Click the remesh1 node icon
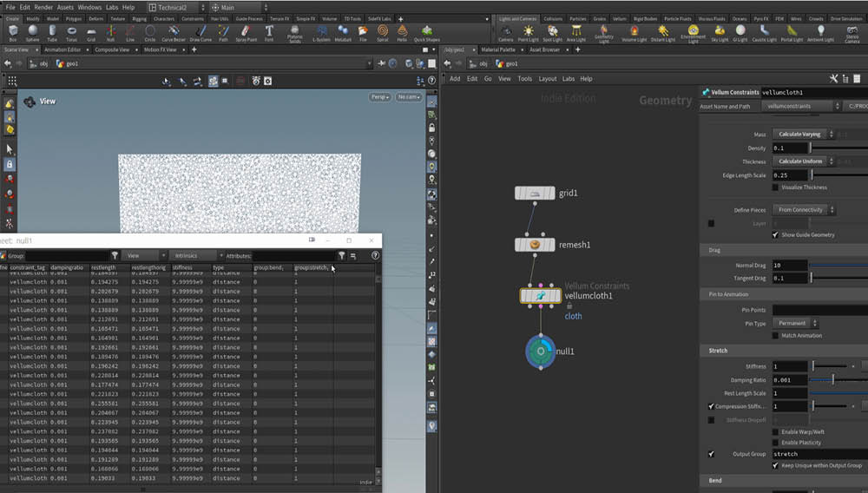 pyautogui.click(x=535, y=245)
